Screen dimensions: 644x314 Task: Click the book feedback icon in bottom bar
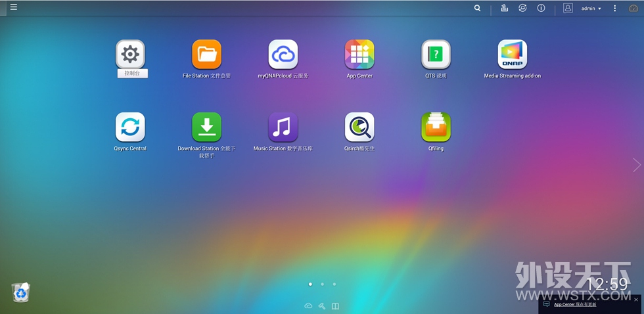[x=336, y=306]
